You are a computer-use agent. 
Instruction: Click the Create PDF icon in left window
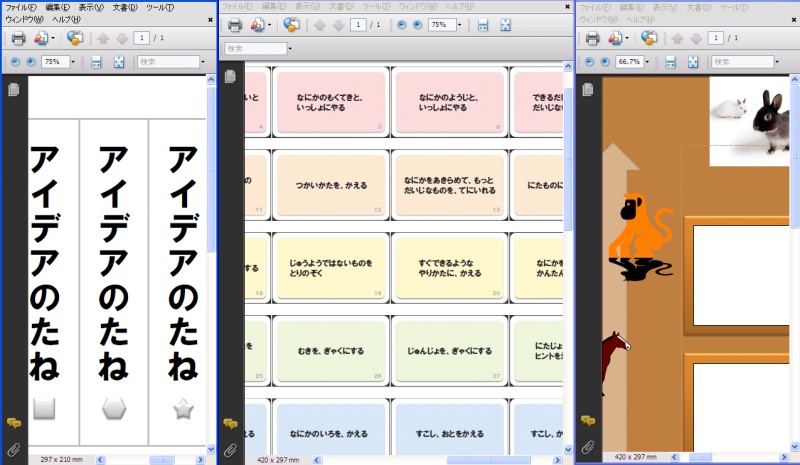(41, 38)
